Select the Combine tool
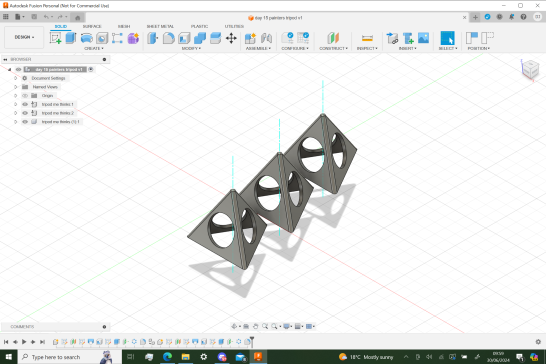The width and height of the screenshot is (546, 364). click(200, 38)
